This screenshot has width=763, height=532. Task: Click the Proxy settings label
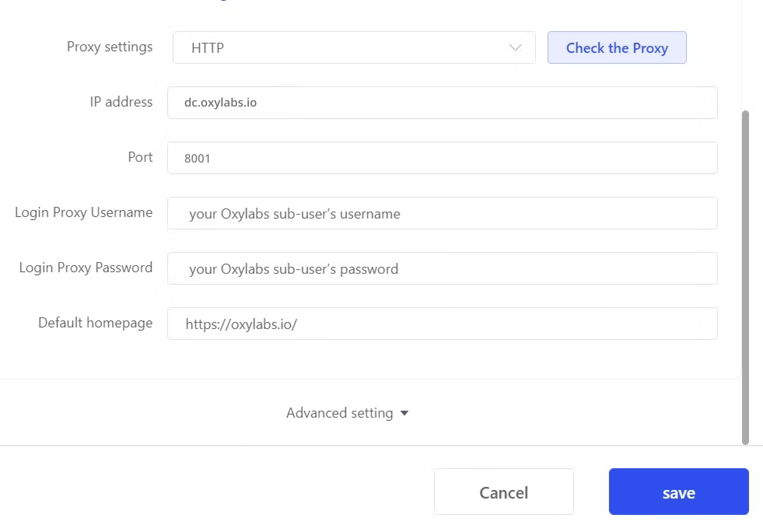click(110, 47)
